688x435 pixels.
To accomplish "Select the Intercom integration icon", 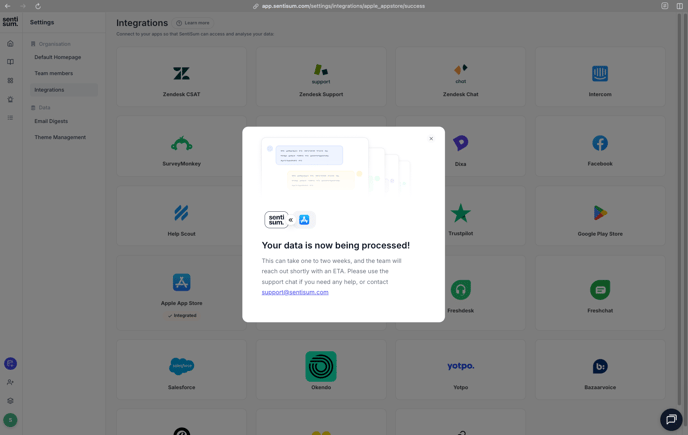I will [x=600, y=73].
